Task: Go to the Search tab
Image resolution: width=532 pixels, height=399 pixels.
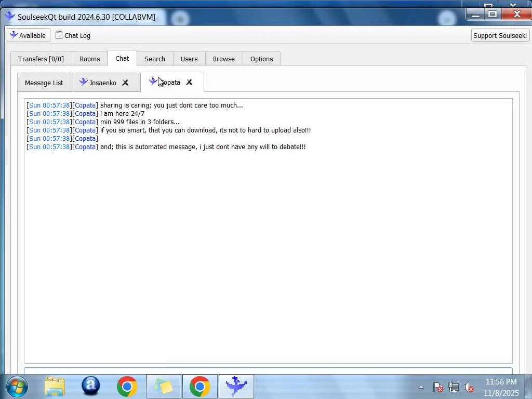Action: point(155,59)
